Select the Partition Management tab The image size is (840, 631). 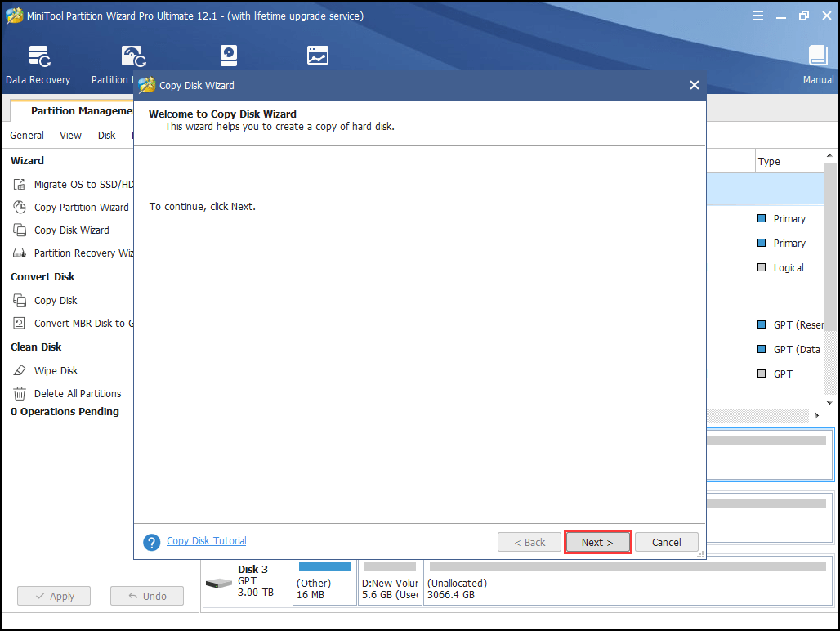tap(72, 111)
